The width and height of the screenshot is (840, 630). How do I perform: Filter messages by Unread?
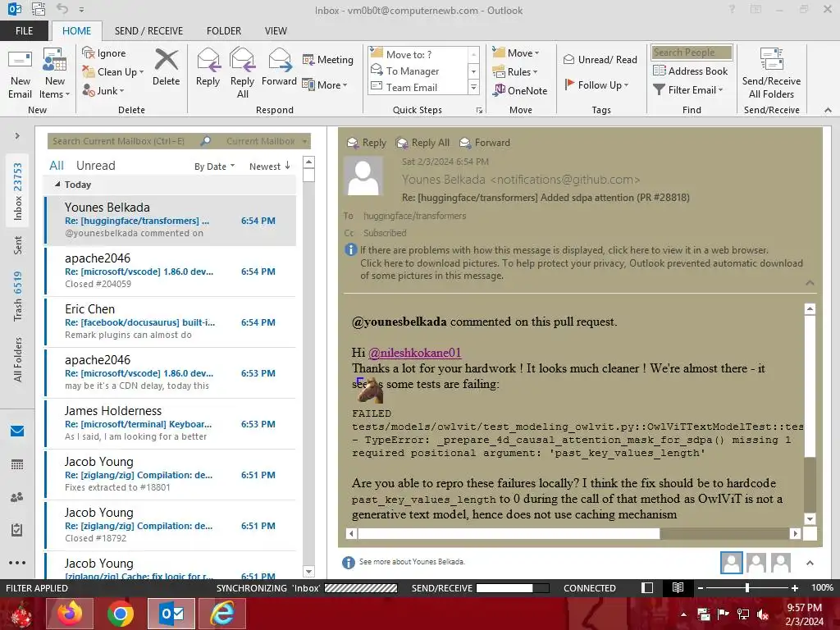pyautogui.click(x=95, y=166)
